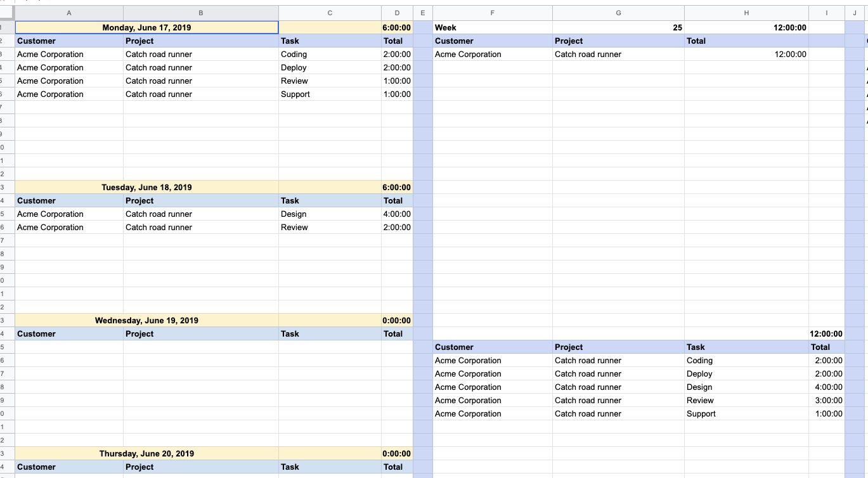Click 12:00:00 in weekly Acme Corporation row
Image resolution: width=868 pixels, height=478 pixels.
(746, 55)
